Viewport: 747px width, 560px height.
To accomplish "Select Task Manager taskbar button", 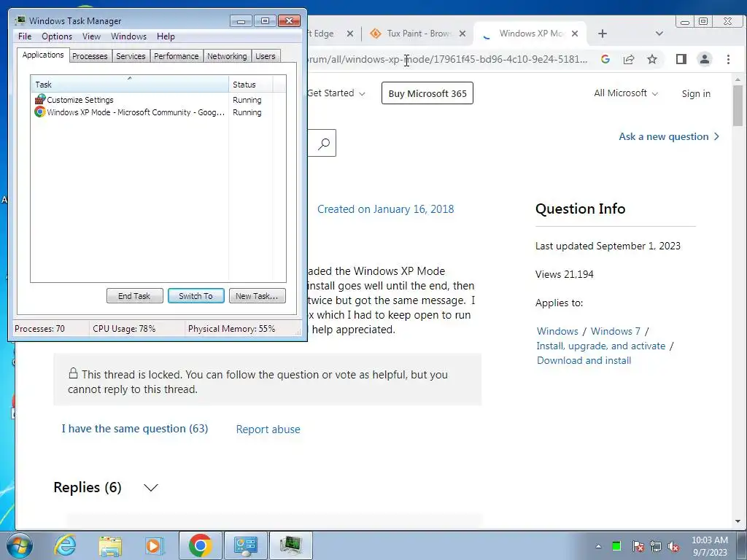I will (291, 545).
